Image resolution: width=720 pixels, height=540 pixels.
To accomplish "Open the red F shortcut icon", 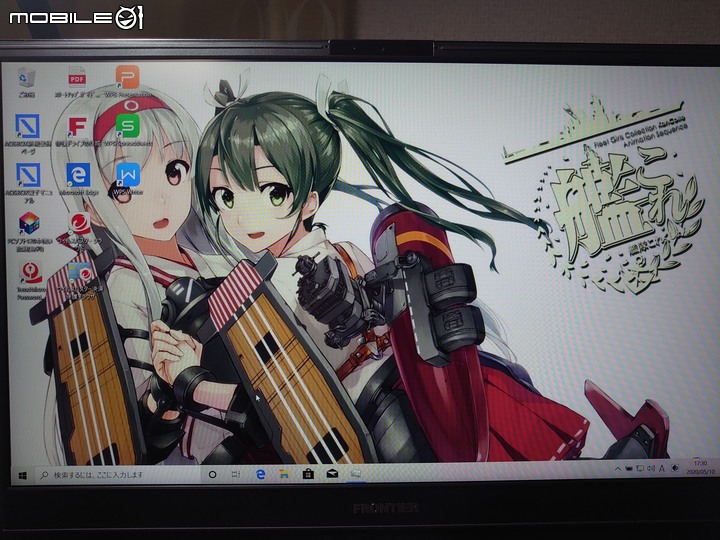I will tap(78, 131).
